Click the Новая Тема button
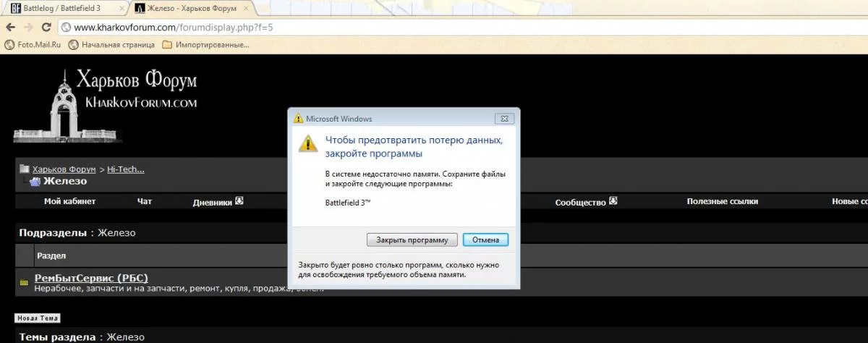This screenshot has height=343, width=868. (38, 318)
